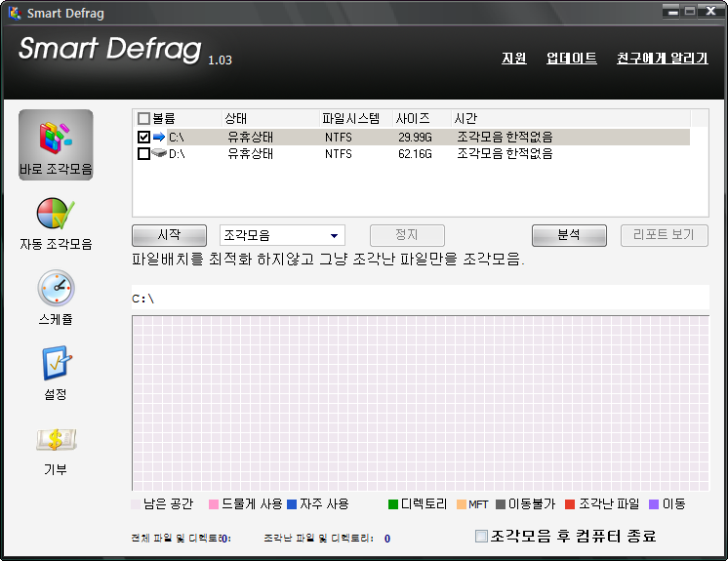Click the 파일시스템 column header
Viewport: 728px width, 561px height.
[355, 119]
